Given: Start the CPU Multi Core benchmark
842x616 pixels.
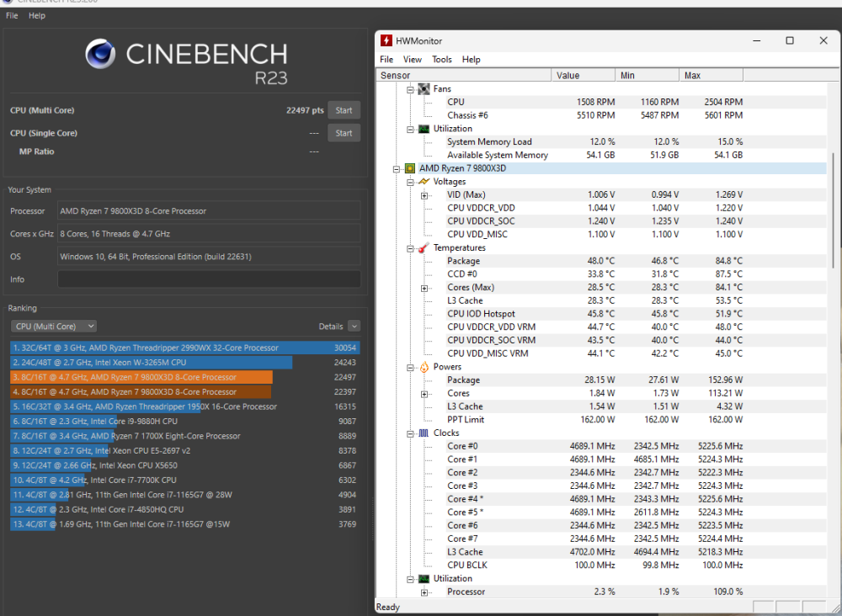Looking at the screenshot, I should click(x=344, y=109).
